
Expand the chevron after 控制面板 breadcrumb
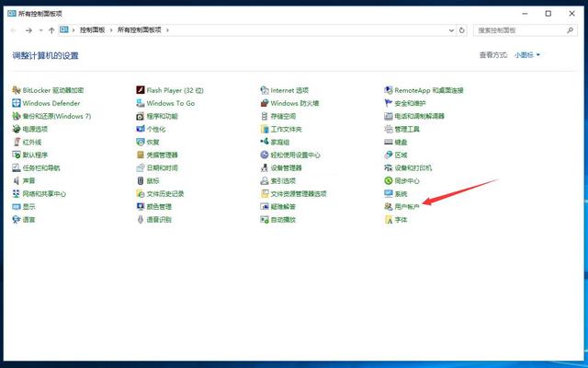[x=111, y=29]
